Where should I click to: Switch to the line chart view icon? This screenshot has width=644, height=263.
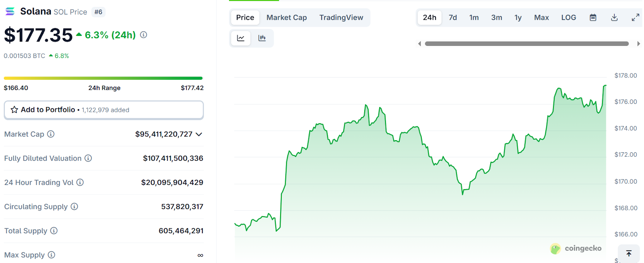click(241, 38)
